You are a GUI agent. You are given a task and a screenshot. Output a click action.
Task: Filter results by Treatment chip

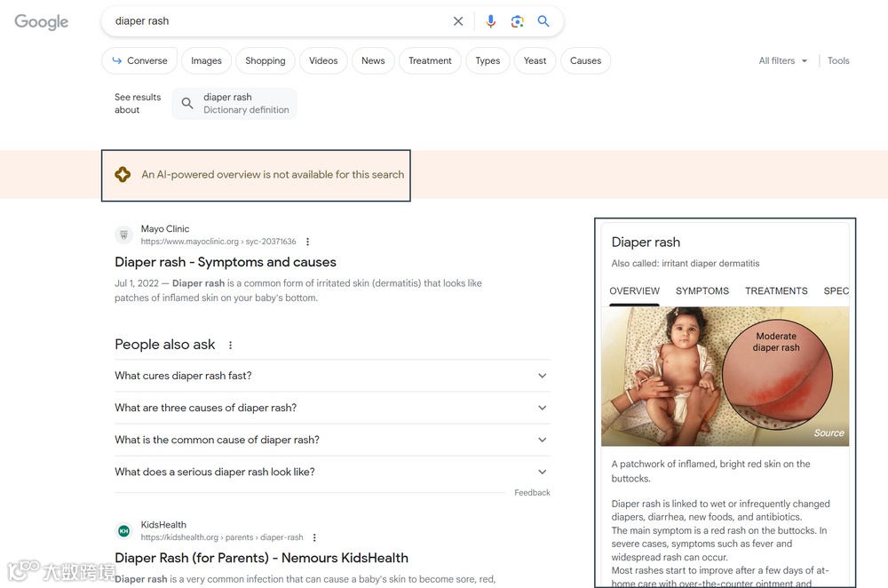tap(430, 60)
